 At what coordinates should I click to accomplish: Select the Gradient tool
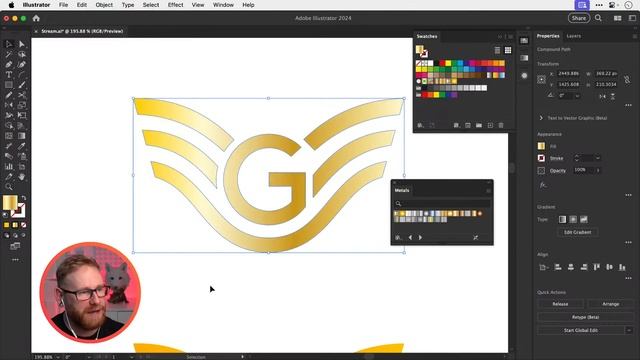pyautogui.click(x=22, y=136)
